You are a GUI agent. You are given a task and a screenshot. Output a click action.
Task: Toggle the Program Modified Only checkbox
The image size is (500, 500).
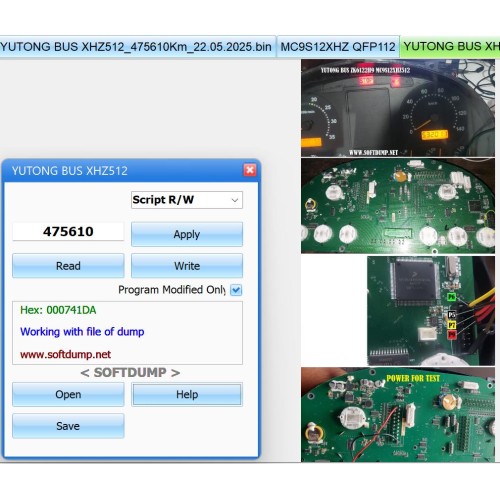click(236, 290)
